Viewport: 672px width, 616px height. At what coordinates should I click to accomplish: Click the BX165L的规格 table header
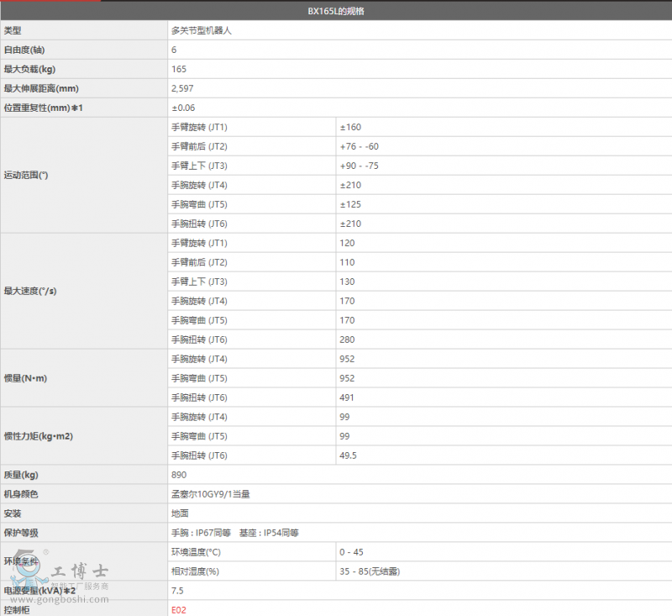336,12
